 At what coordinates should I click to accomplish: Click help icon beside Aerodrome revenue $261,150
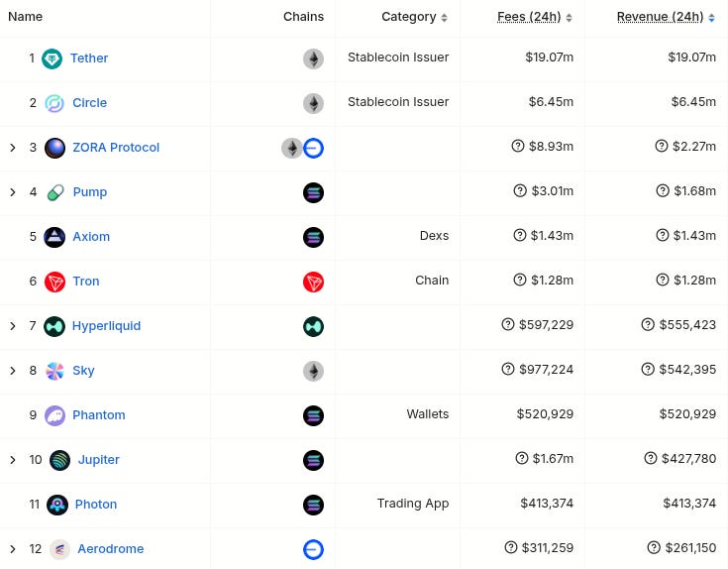[x=654, y=547]
